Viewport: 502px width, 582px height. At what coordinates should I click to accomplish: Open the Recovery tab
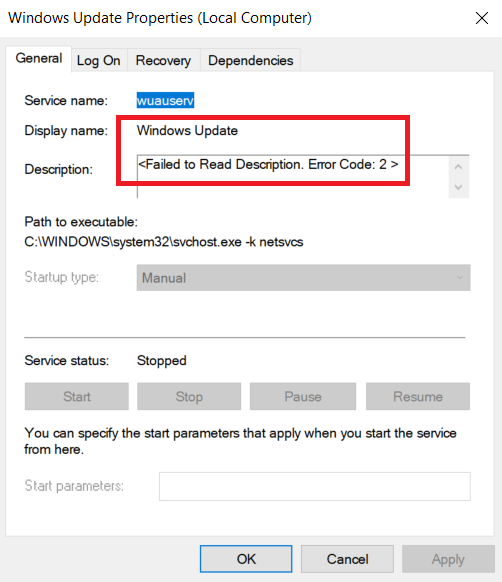tap(163, 60)
